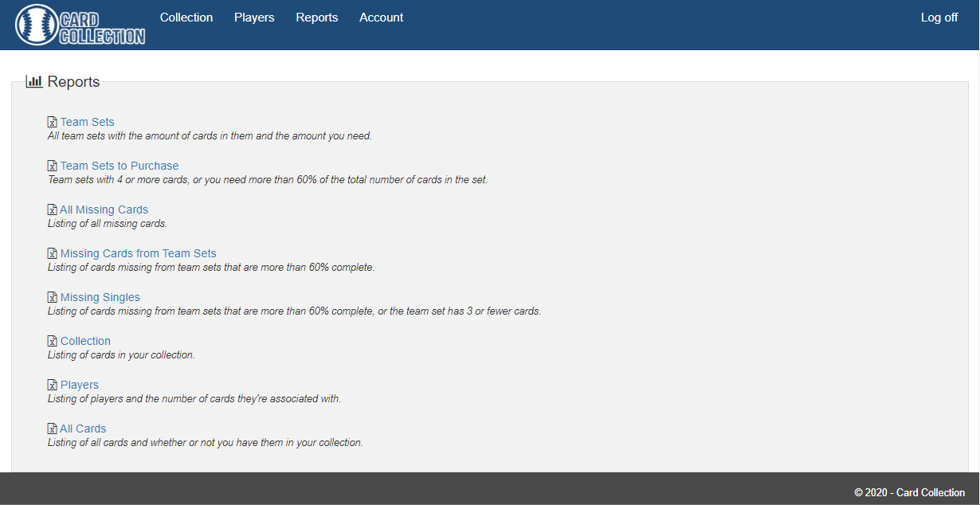This screenshot has height=505, width=980.
Task: Click Excel icon by Missing Cards from Team Sets
Action: (53, 253)
